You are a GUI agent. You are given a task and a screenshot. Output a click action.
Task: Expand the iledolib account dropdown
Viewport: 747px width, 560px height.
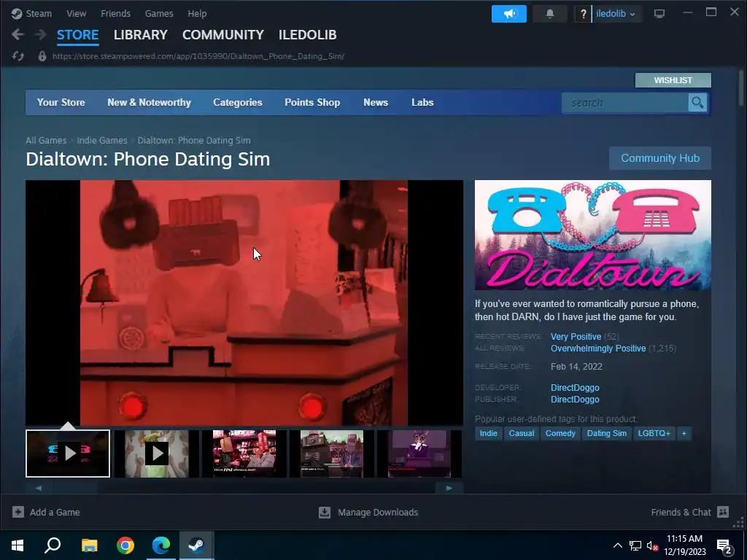click(x=616, y=14)
